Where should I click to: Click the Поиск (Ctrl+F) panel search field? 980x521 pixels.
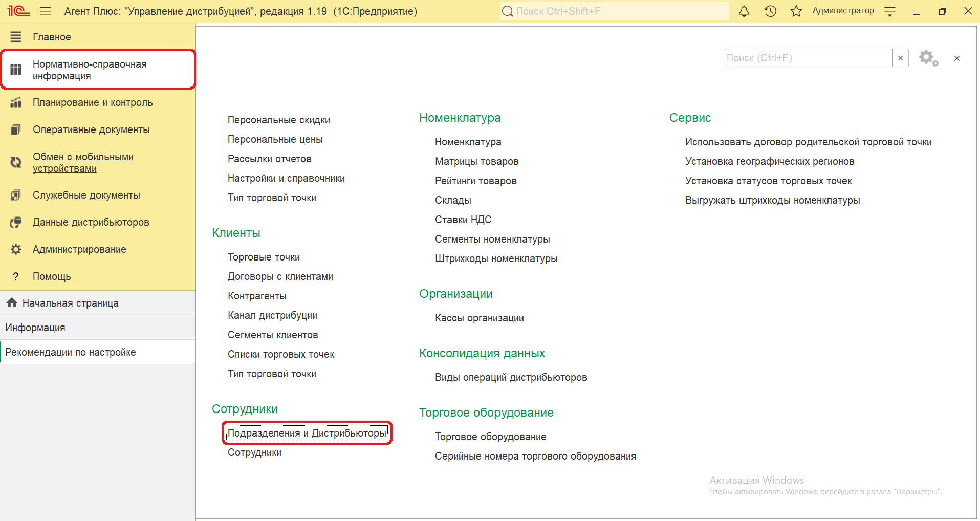[x=808, y=58]
